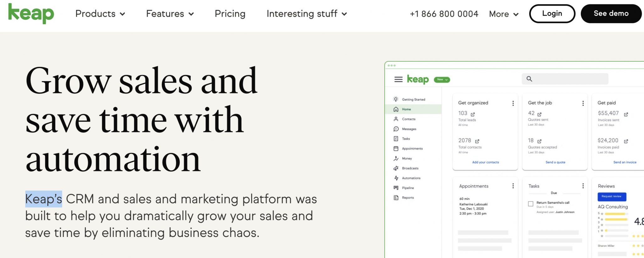Open the green New dropdown pill
This screenshot has height=258, width=644.
[x=442, y=80]
